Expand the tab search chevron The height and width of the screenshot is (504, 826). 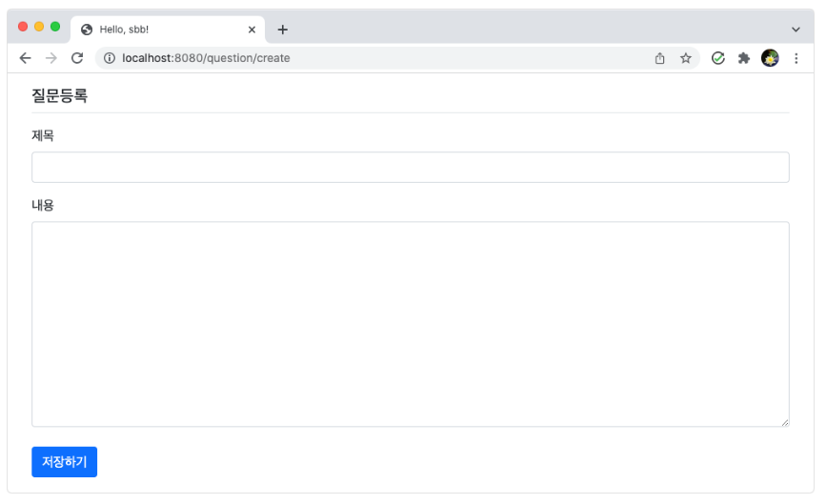[x=796, y=30]
